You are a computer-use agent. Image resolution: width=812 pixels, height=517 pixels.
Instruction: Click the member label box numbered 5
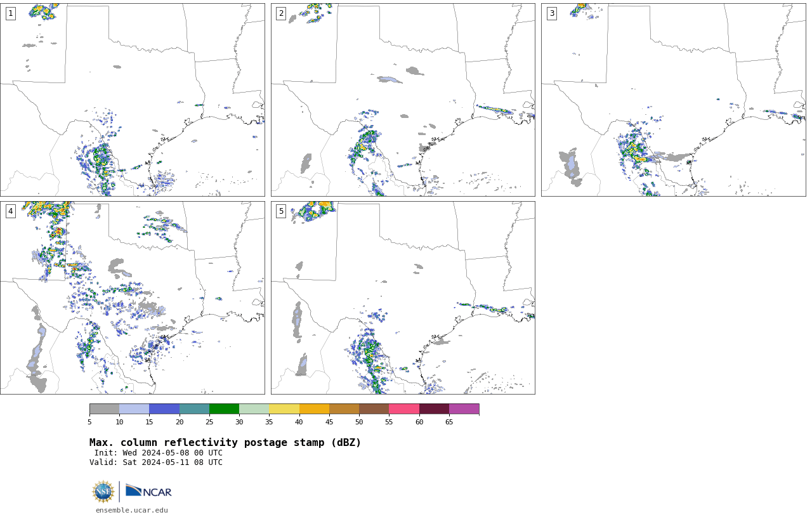[x=281, y=211]
